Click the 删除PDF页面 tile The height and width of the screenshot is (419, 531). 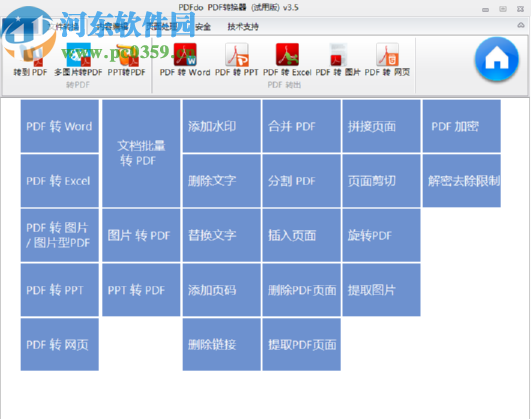pyautogui.click(x=301, y=290)
